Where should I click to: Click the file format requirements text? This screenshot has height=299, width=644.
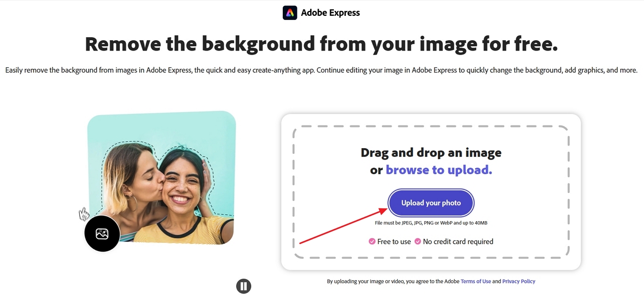coord(430,223)
